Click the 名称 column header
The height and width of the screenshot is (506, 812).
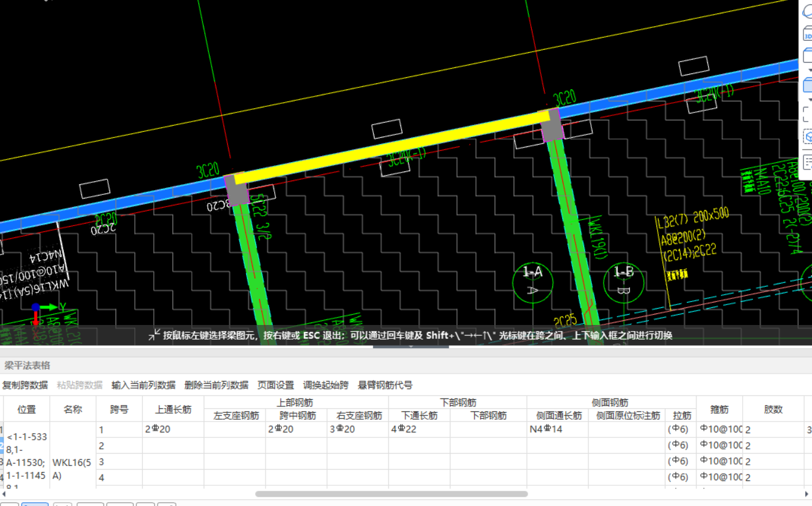(x=73, y=409)
